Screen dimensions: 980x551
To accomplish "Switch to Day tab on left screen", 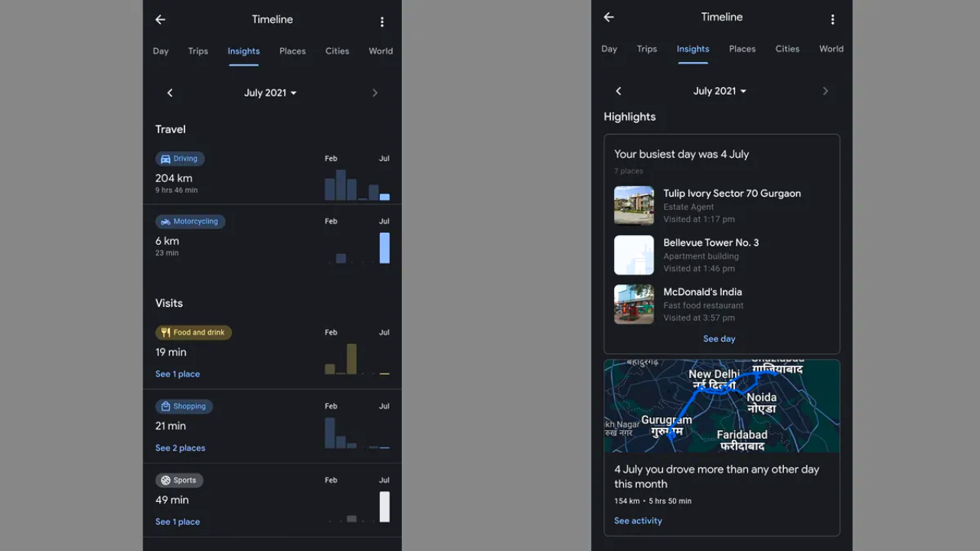I will pos(161,51).
